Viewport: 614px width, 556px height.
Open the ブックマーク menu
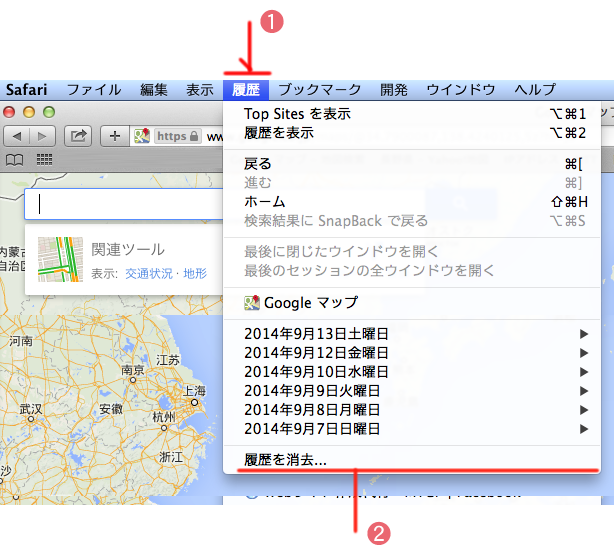click(320, 90)
